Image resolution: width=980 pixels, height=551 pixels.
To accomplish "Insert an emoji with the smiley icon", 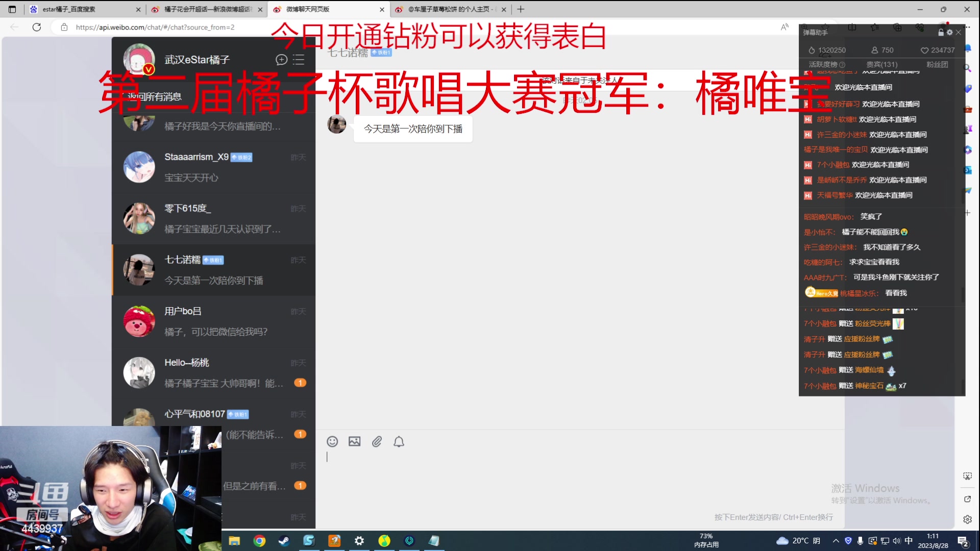I will [x=332, y=442].
